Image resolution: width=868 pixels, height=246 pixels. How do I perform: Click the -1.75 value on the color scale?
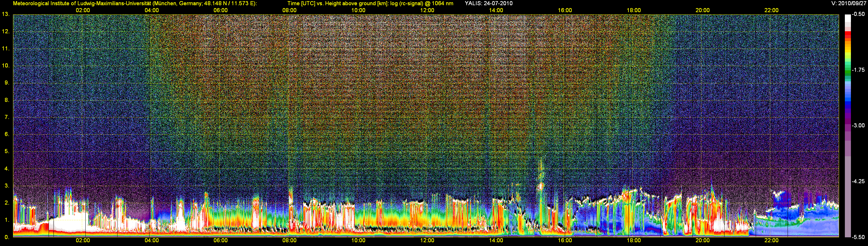coord(858,70)
